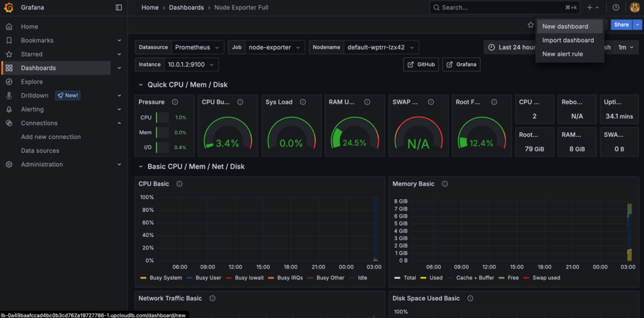
Task: Click the help question mark icon
Action: point(616,8)
